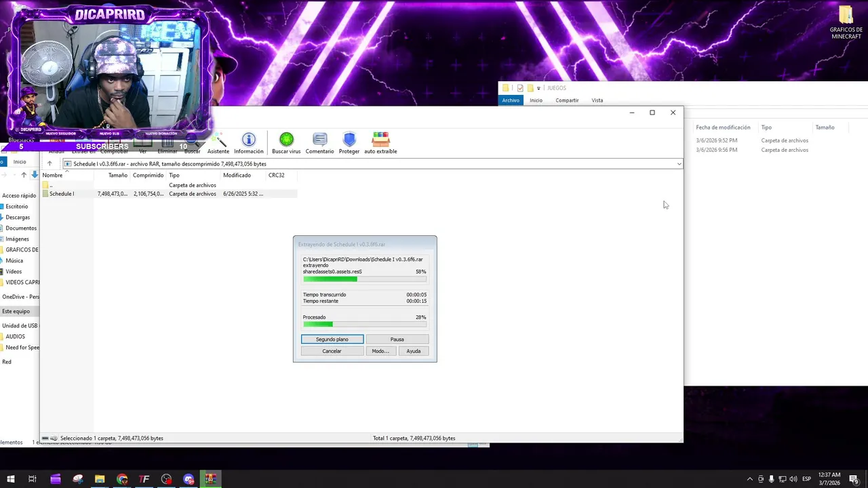The width and height of the screenshot is (868, 488).
Task: Open Escritorio in navigation pane
Action: pyautogui.click(x=17, y=207)
